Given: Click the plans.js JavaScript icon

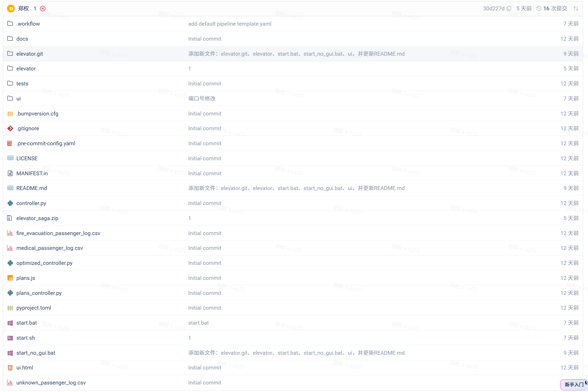Looking at the screenshot, I should point(10,278).
